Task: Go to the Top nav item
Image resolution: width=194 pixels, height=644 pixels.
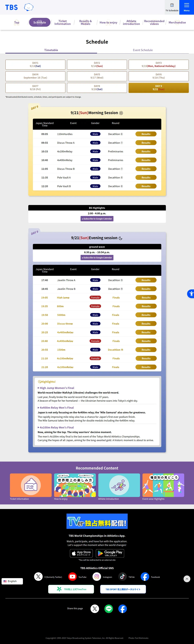Action: [x=17, y=23]
